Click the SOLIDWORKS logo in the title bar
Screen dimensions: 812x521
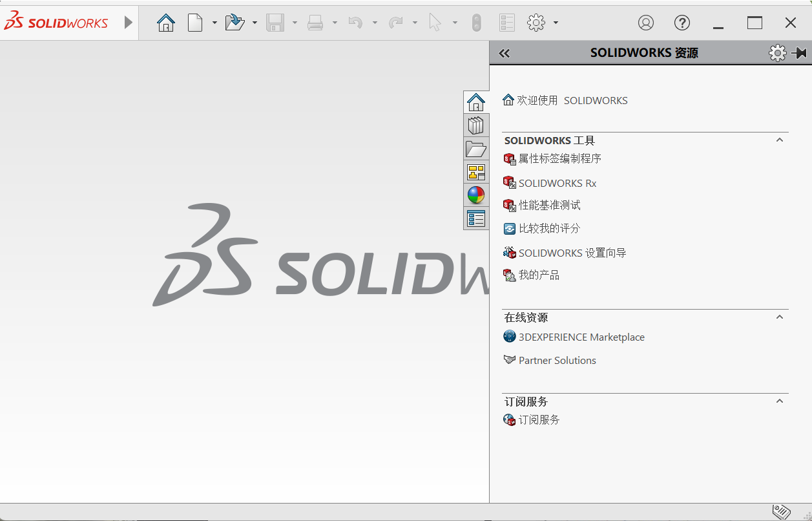(56, 23)
